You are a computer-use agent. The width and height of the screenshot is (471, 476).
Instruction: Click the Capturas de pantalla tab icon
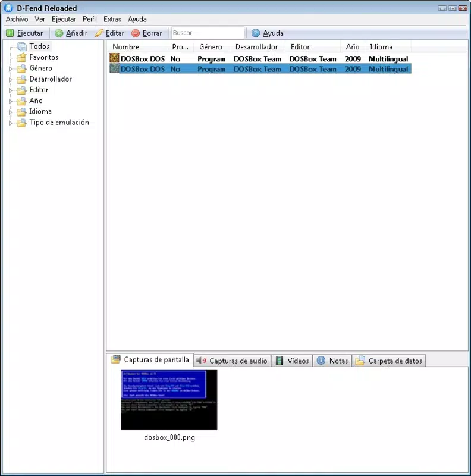coord(115,359)
